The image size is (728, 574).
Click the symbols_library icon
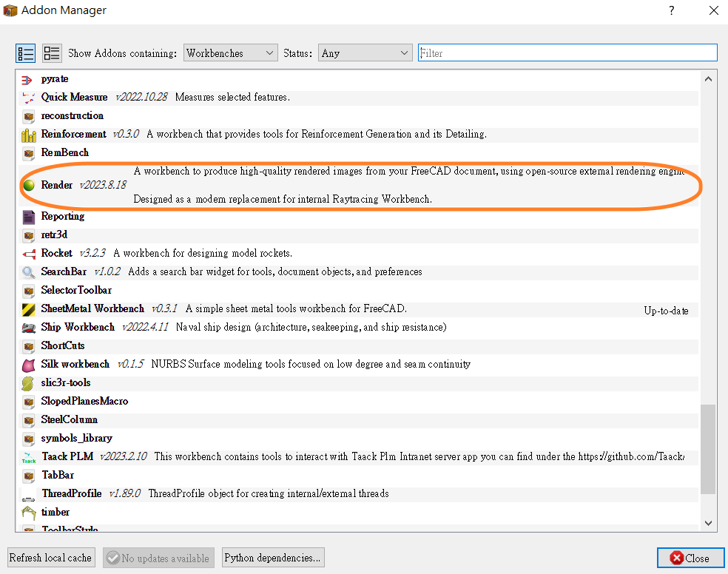28,439
